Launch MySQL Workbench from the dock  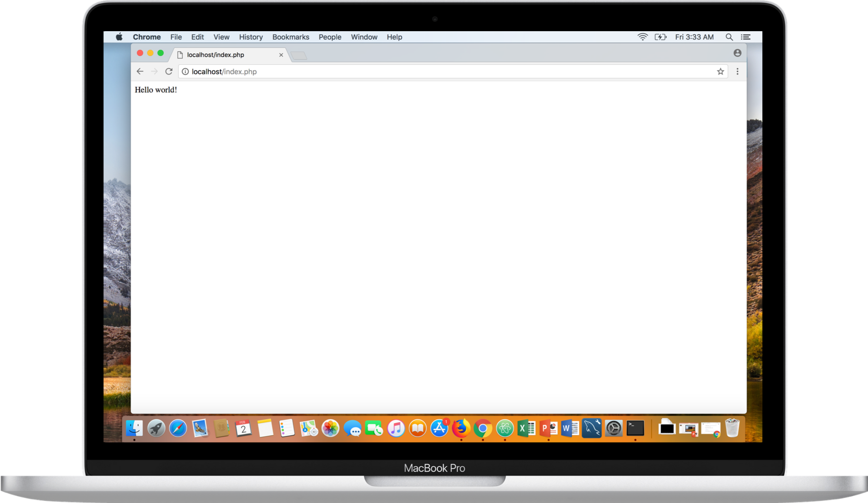coord(591,428)
